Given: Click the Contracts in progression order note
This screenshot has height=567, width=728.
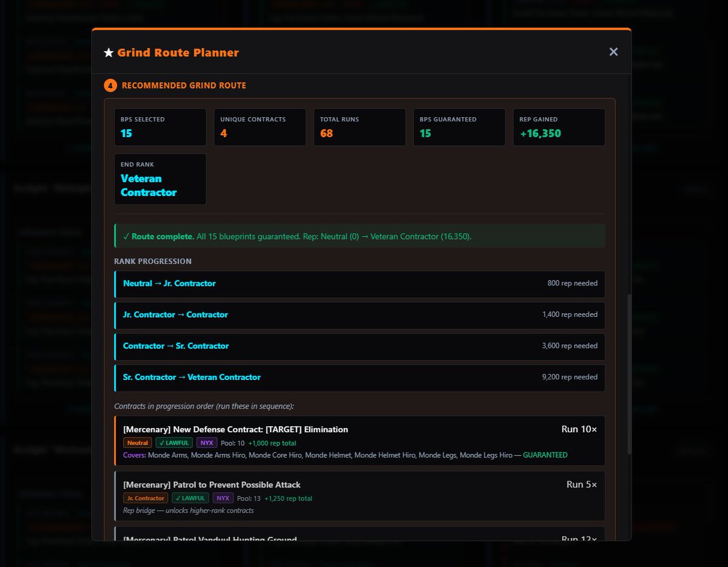Looking at the screenshot, I should click(x=204, y=406).
